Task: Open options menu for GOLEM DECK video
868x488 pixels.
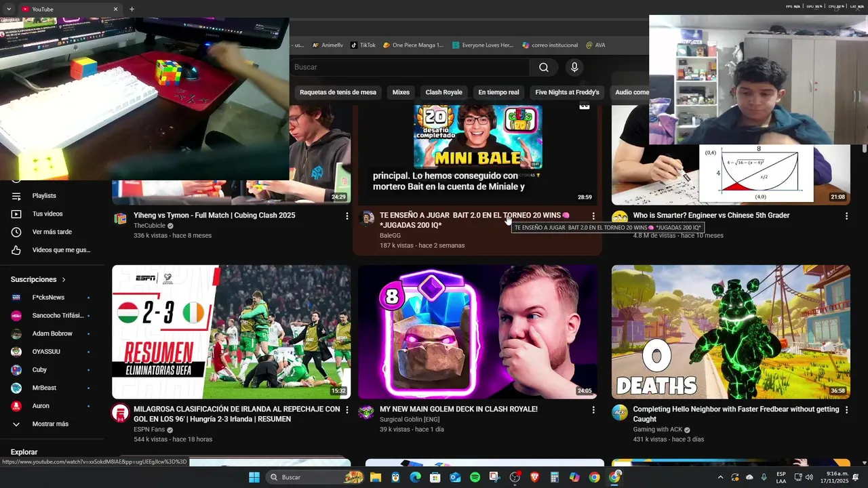Action: [x=593, y=410]
